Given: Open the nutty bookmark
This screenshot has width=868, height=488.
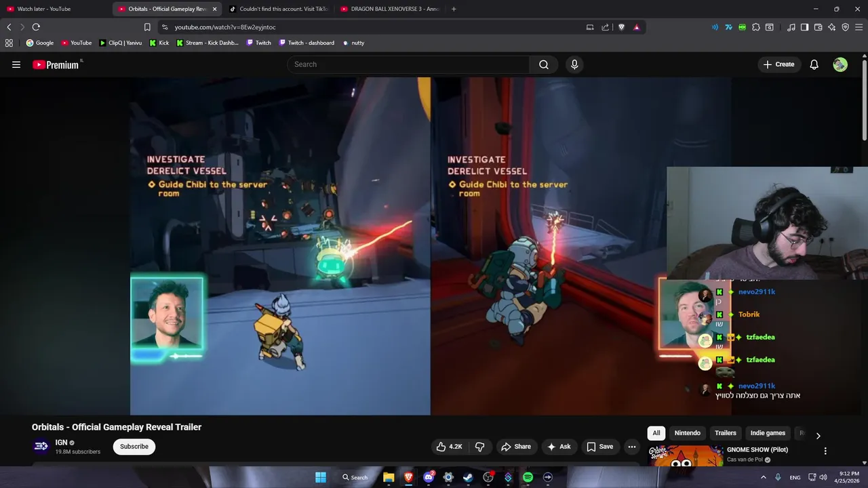Looking at the screenshot, I should [353, 43].
